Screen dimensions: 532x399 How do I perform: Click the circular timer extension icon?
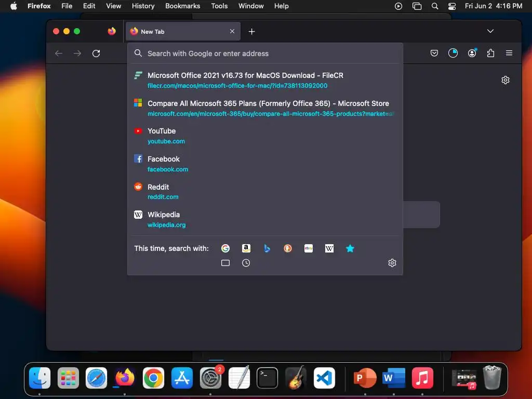click(453, 53)
